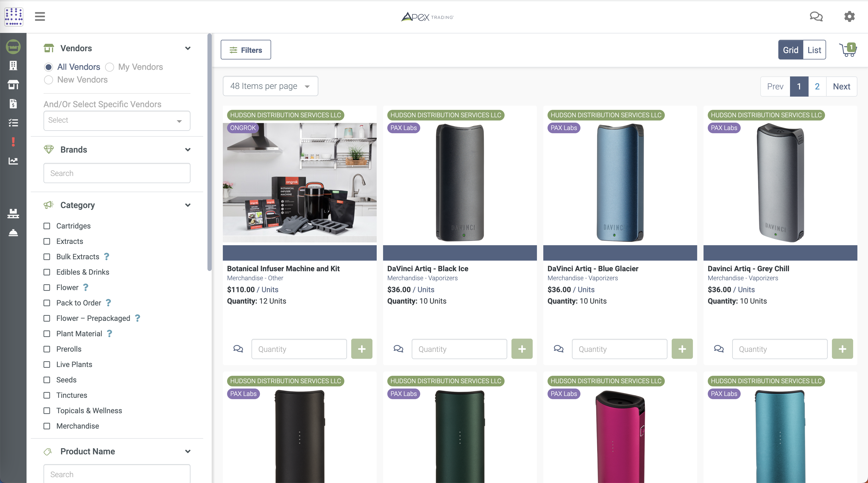The height and width of the screenshot is (483, 868).
Task: Click the Botanical Infuser kit product image
Action: coord(300,182)
